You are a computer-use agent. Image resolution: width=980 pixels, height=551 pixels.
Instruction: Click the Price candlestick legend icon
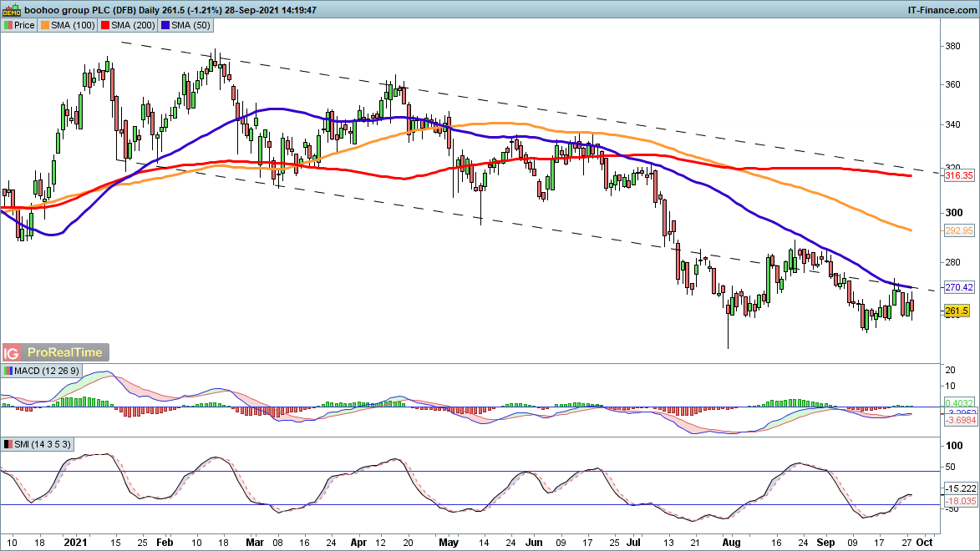(x=8, y=25)
